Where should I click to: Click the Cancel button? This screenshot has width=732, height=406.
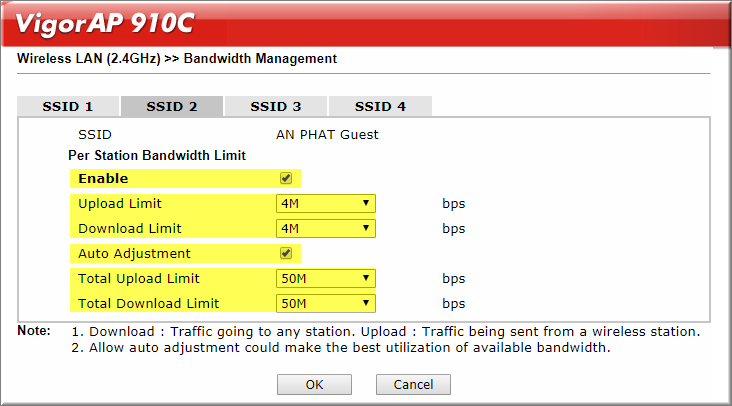[x=413, y=385]
